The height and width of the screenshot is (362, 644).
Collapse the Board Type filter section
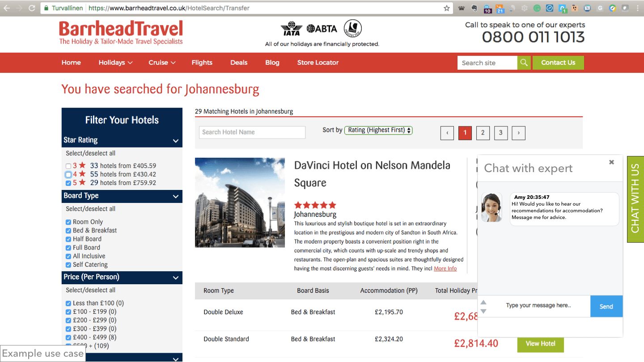(175, 196)
